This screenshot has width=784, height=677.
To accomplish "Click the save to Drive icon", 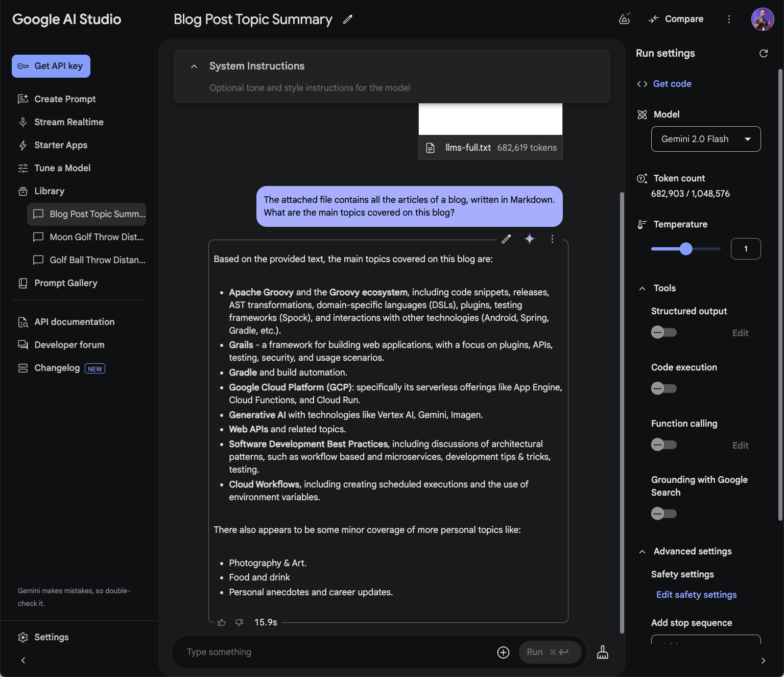I will click(x=624, y=19).
